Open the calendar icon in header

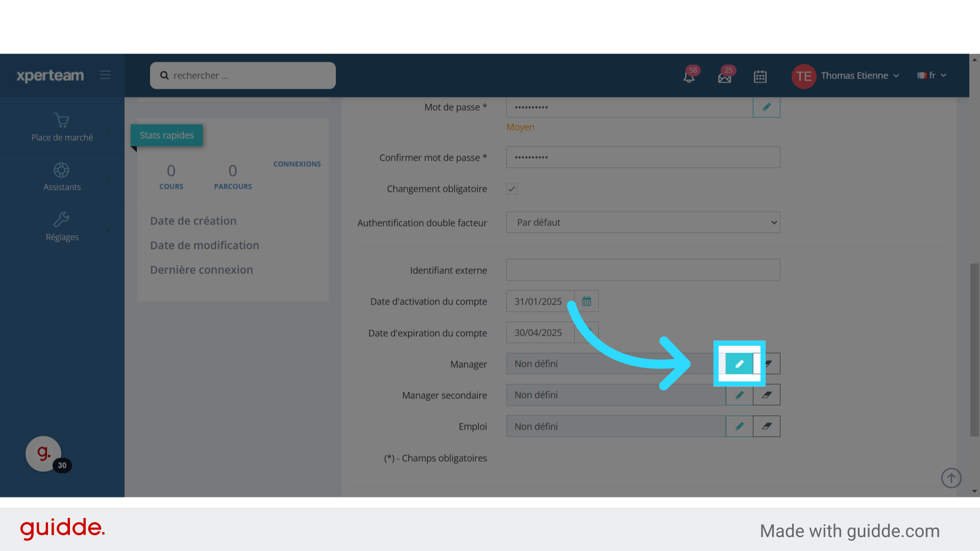click(760, 77)
